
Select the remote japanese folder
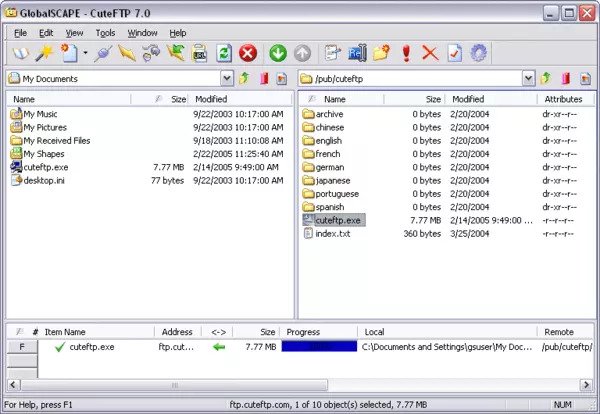coord(326,181)
